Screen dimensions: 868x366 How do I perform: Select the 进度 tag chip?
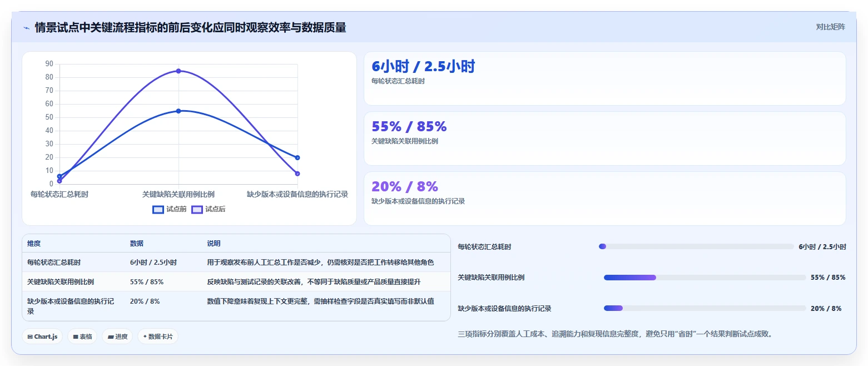click(117, 337)
